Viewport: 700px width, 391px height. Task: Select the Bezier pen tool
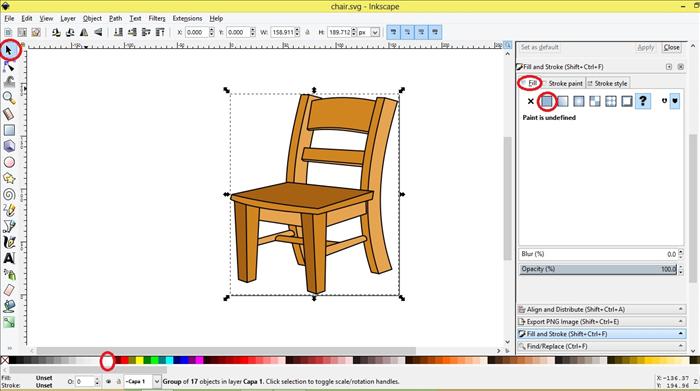pyautogui.click(x=9, y=226)
